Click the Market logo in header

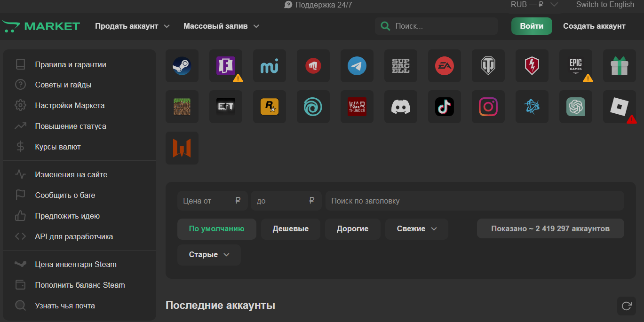[41, 26]
